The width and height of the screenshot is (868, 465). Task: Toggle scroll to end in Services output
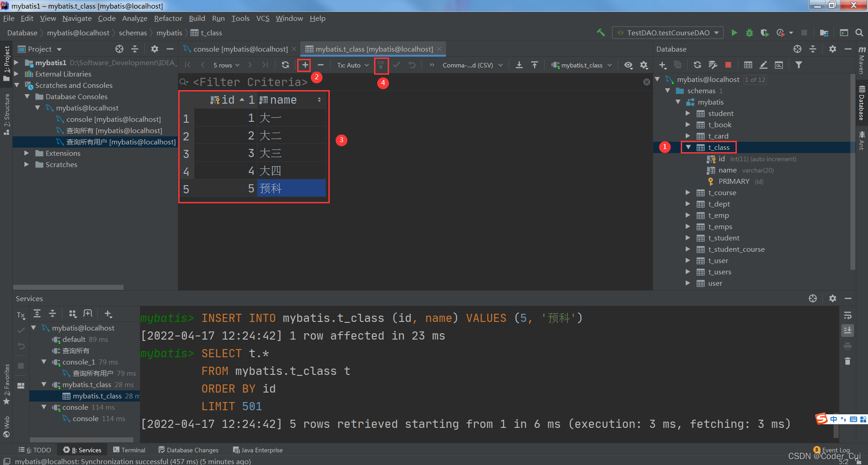(848, 331)
